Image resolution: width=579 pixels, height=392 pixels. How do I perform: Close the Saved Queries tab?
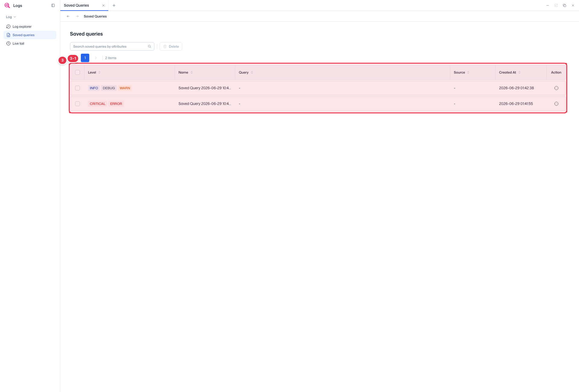point(103,5)
